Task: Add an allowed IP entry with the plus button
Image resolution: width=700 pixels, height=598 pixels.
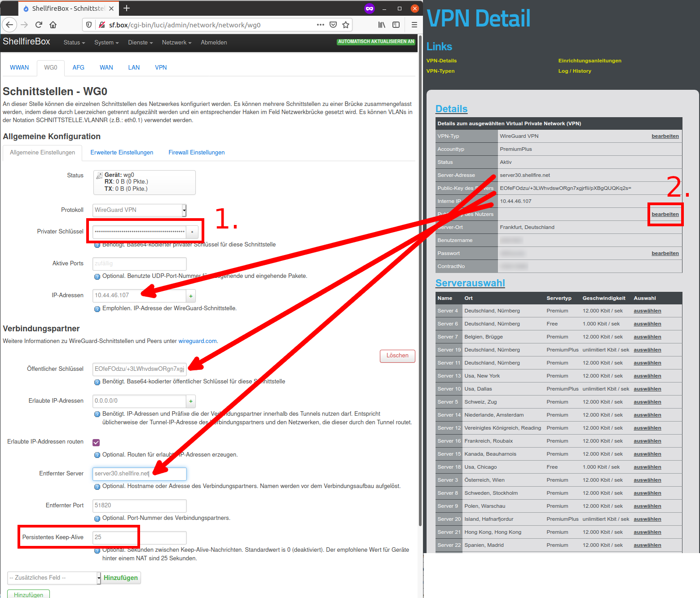Action: coord(191,401)
